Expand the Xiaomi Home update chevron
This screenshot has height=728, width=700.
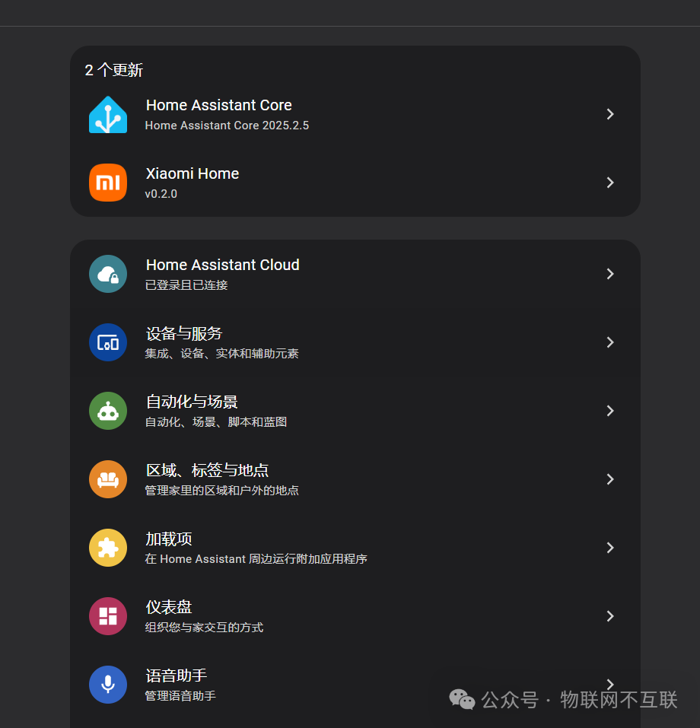(x=610, y=183)
